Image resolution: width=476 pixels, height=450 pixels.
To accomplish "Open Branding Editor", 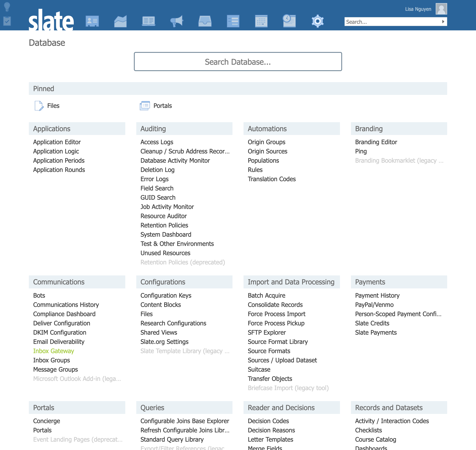I will [376, 142].
